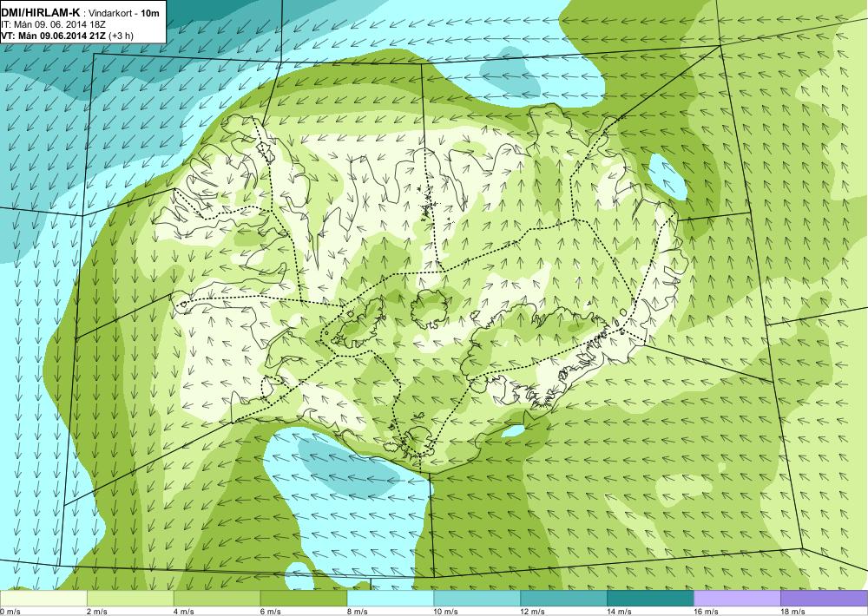Select the medium green 4–6 m/s legend swatch
Screen dimensions: 868x616
pos(217,599)
